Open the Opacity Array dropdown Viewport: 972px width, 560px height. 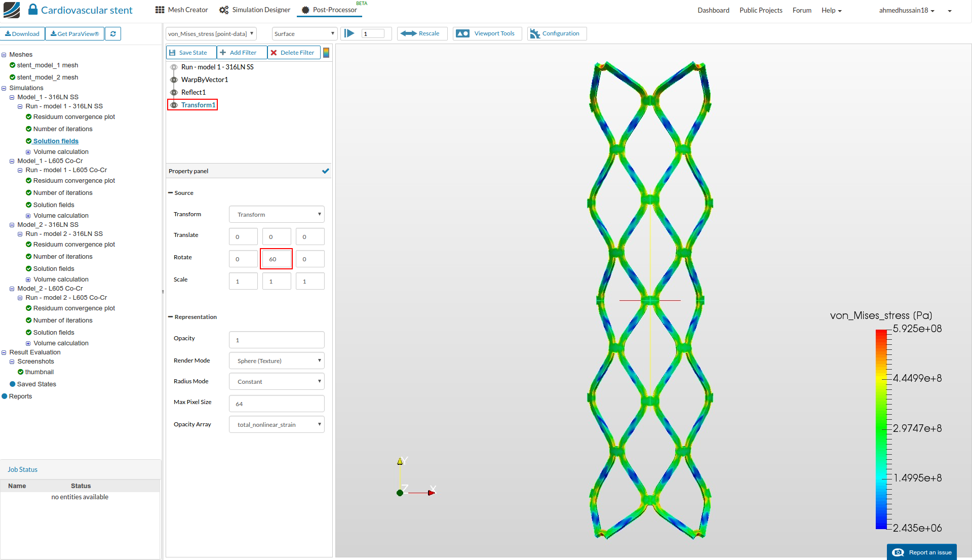[x=276, y=424]
